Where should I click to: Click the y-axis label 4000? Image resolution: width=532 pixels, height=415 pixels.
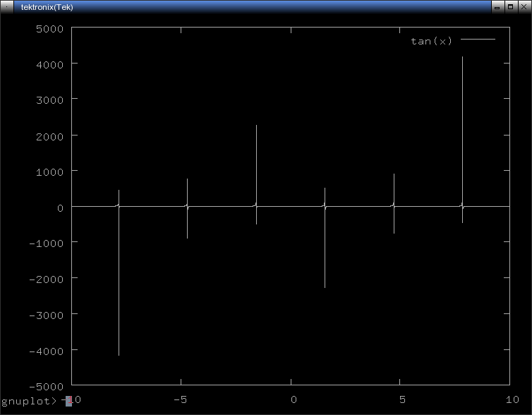[x=49, y=64]
